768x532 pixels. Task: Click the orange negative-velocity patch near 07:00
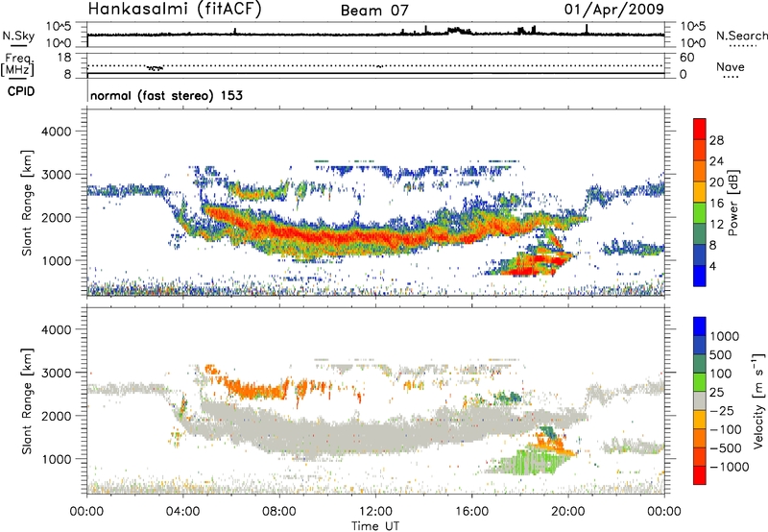pos(254,391)
